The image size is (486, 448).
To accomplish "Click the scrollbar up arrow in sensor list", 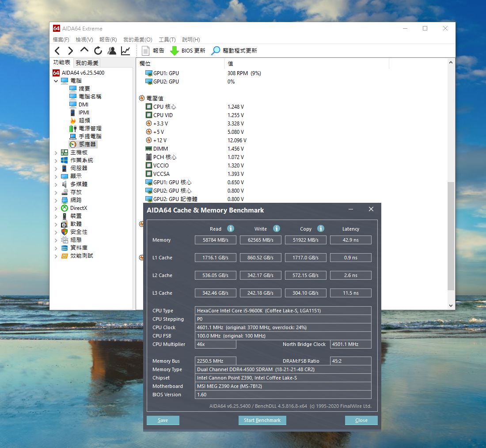I will 451,62.
